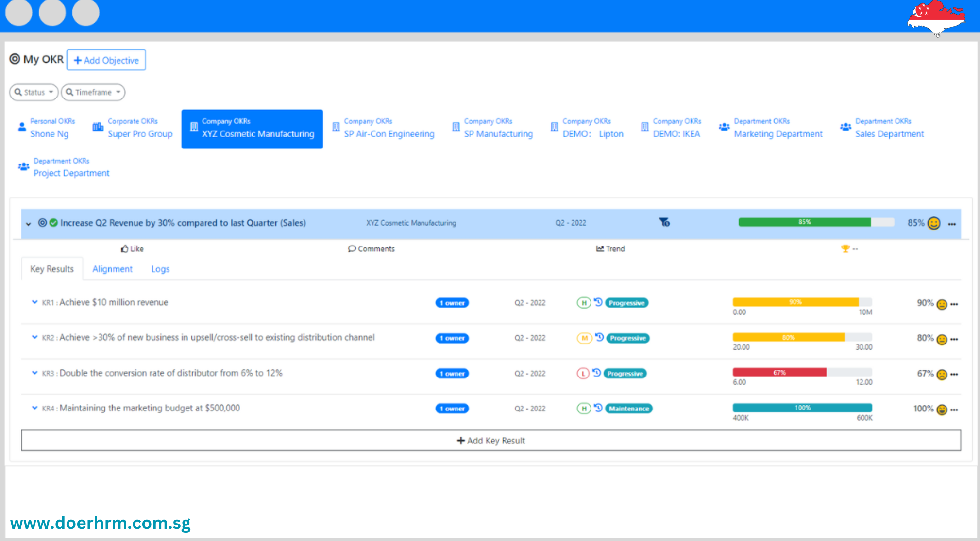The image size is (980, 541).
Task: Click the objective target icon
Action: click(42, 223)
